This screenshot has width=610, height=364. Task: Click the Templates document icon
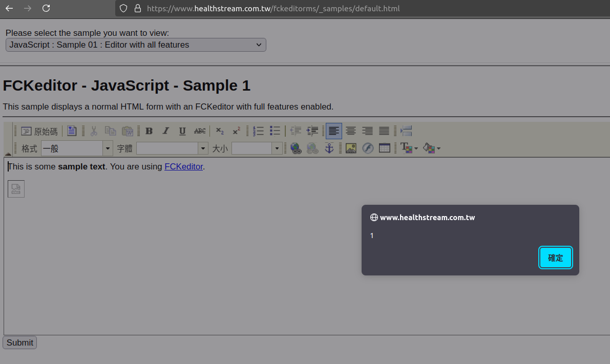coord(72,131)
